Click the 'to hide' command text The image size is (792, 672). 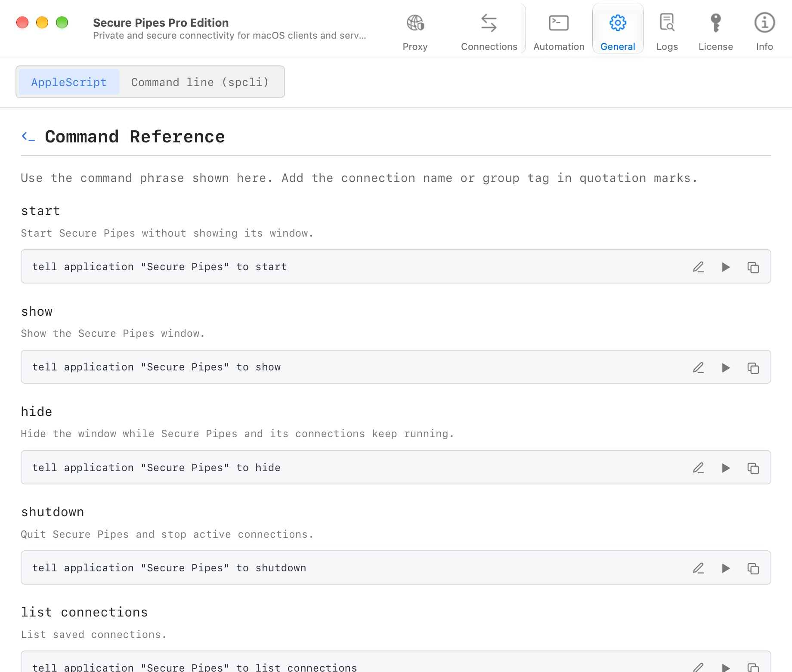157,467
